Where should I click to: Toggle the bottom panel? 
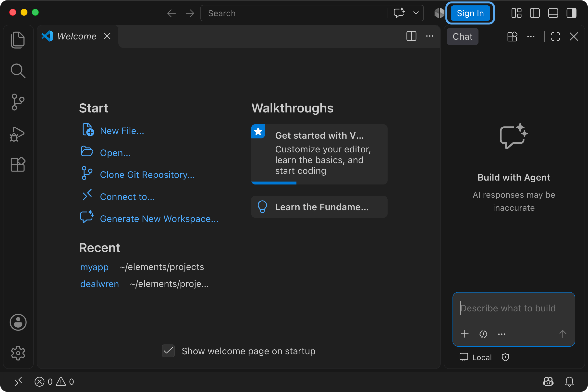(x=553, y=13)
